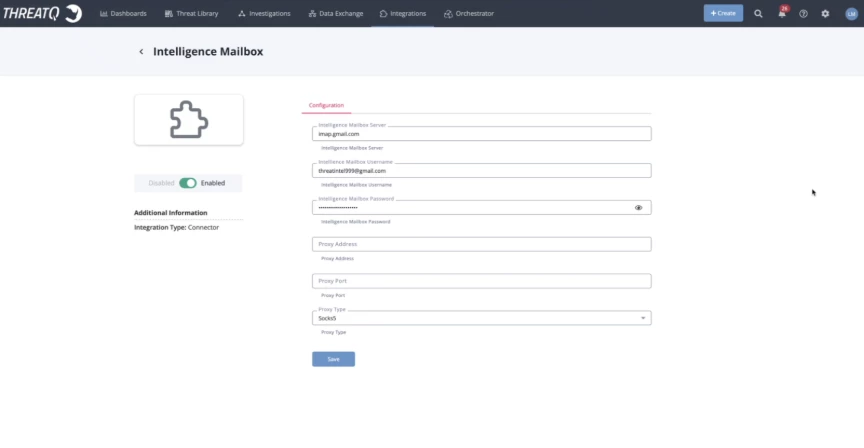This screenshot has width=864, height=448.
Task: Click the Disabled label
Action: (161, 183)
